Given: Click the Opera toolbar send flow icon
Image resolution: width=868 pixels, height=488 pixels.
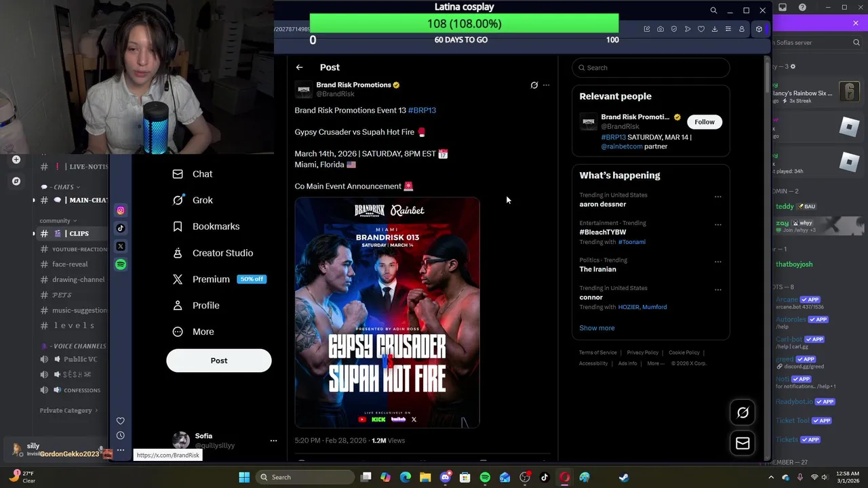Looking at the screenshot, I should (688, 29).
